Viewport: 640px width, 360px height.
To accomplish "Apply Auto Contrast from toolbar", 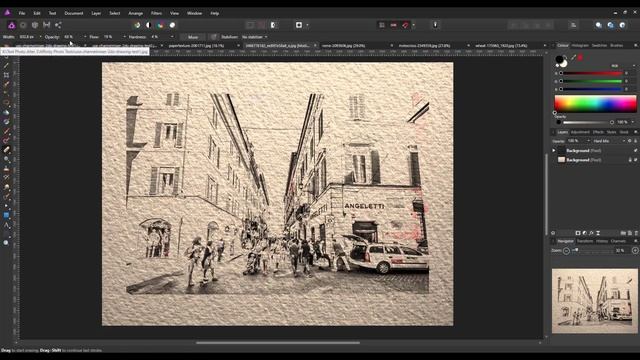I will [149, 25].
